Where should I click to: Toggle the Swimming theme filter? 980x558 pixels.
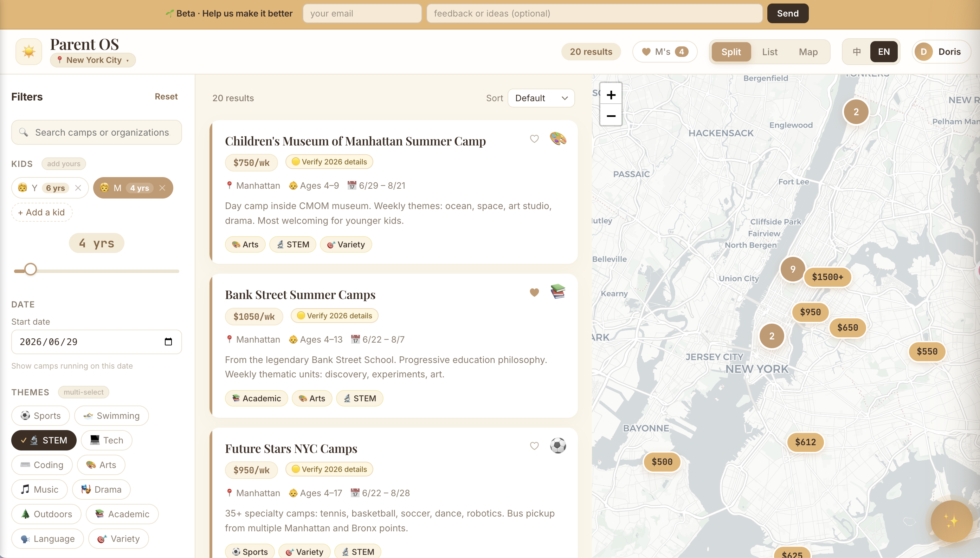tap(111, 415)
